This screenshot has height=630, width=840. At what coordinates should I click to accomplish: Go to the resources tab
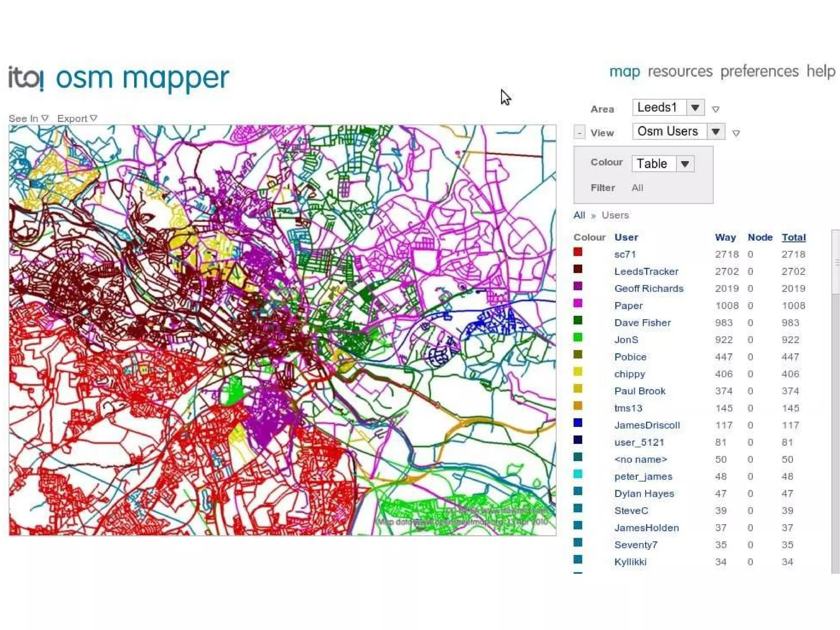coord(680,71)
